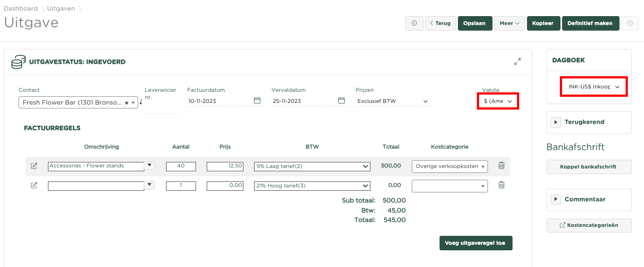Image resolution: width=644 pixels, height=267 pixels.
Task: Expand the Terugkerend section
Action: [x=556, y=122]
